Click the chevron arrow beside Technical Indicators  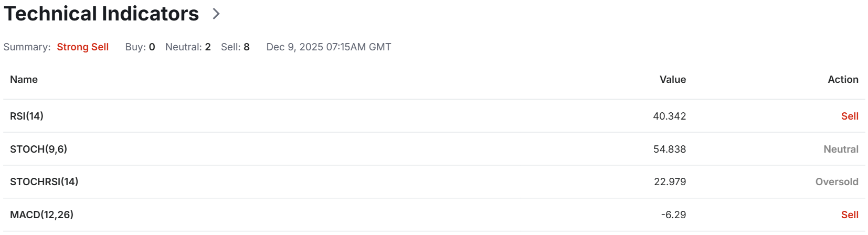coord(216,14)
